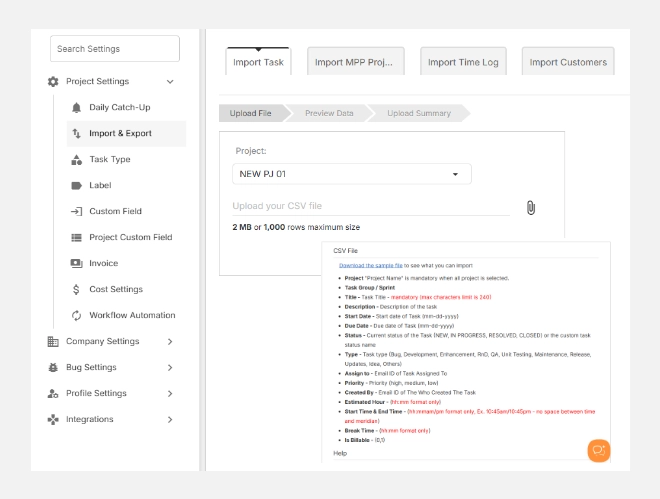The image size is (660, 499).
Task: Click the Workflow Automation cycle icon
Action: coord(77,315)
